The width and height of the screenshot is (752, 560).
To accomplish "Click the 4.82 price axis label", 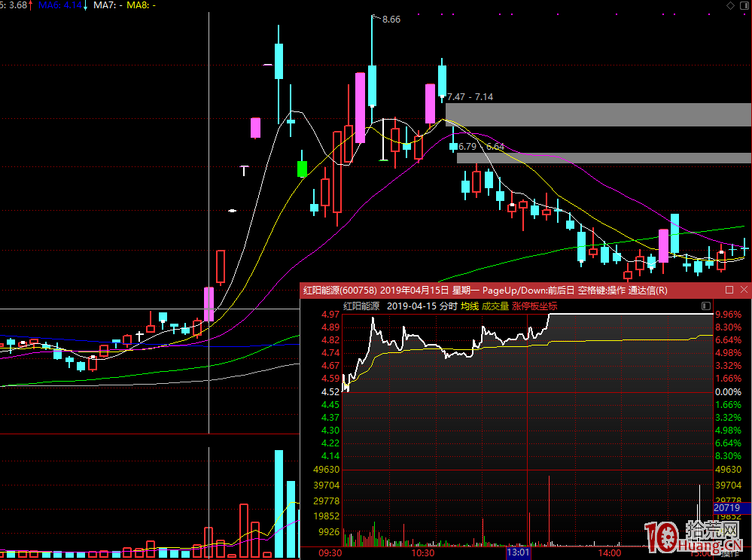I will point(330,340).
